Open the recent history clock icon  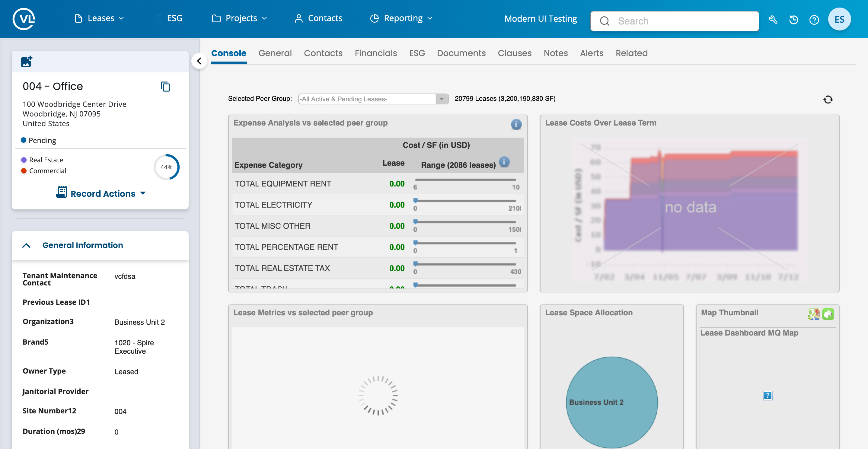coord(793,20)
